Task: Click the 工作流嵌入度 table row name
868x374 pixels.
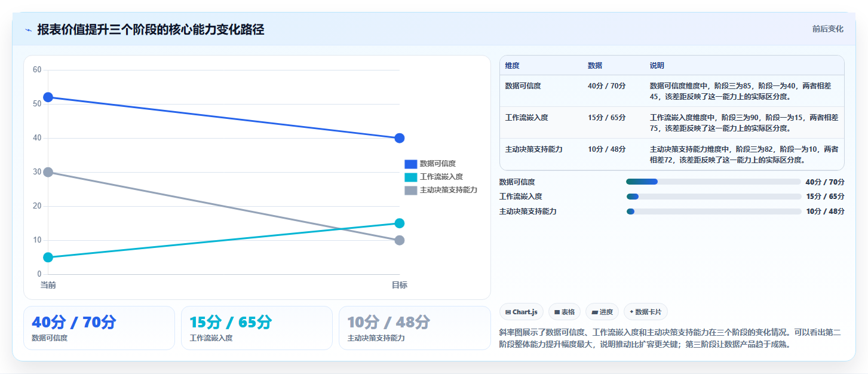Action: [526, 118]
